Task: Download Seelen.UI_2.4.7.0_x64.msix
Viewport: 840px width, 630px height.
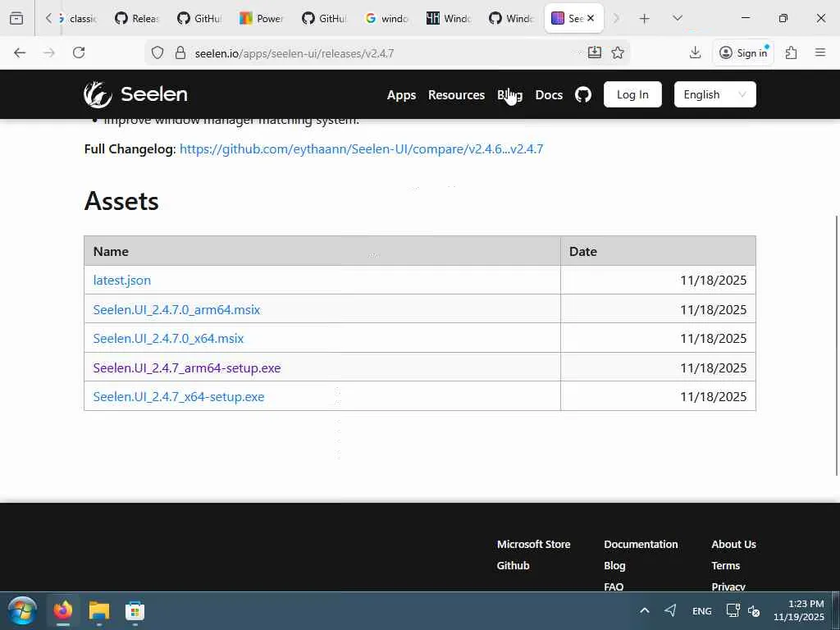Action: coord(168,339)
